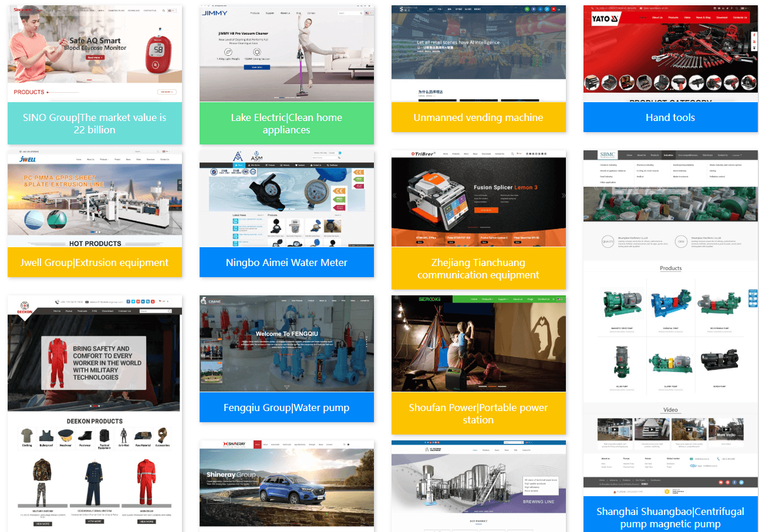The height and width of the screenshot is (532, 759).
Task: Open the DEEKON military products website thumbnail
Action: (95, 414)
